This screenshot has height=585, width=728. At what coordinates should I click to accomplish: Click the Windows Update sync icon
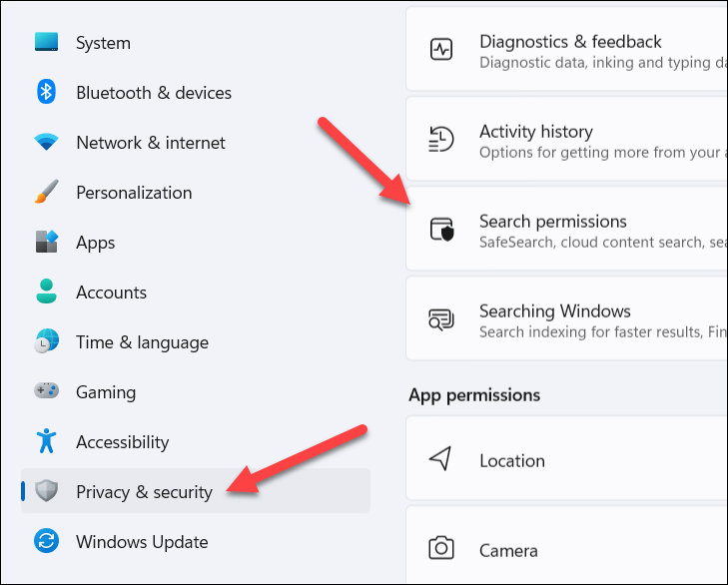tap(47, 542)
